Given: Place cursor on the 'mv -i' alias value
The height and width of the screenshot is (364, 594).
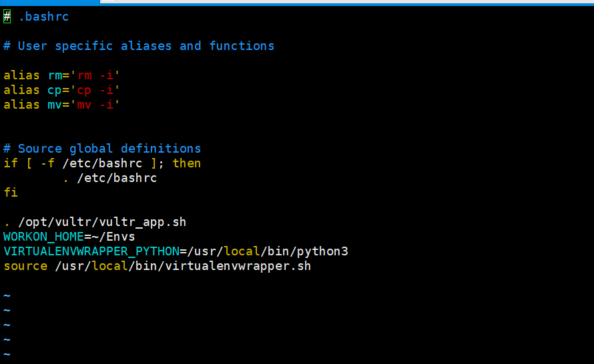Looking at the screenshot, I should point(95,105).
